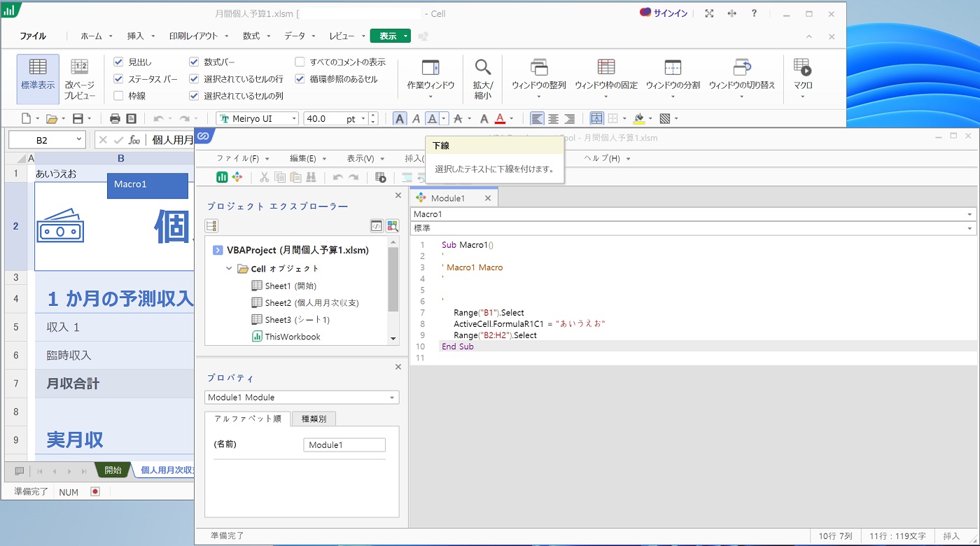Open the Module1 Module properties dropdown
The width and height of the screenshot is (980, 546).
(x=392, y=398)
